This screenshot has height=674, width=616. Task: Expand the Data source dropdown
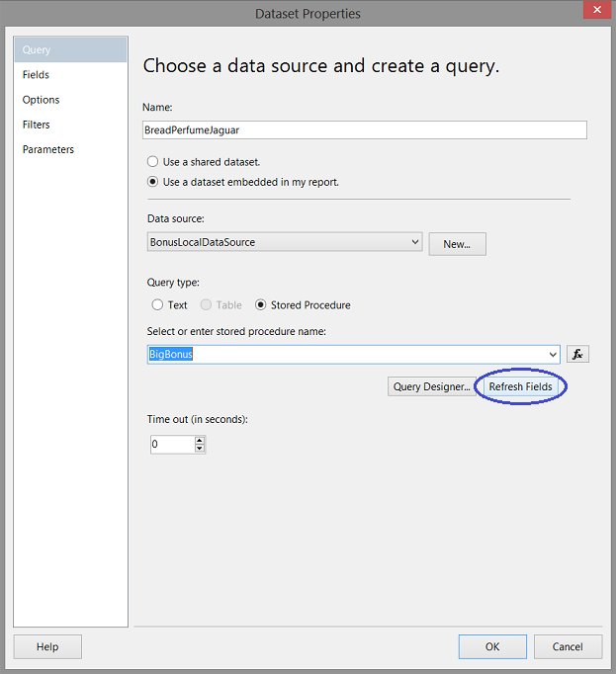point(414,242)
